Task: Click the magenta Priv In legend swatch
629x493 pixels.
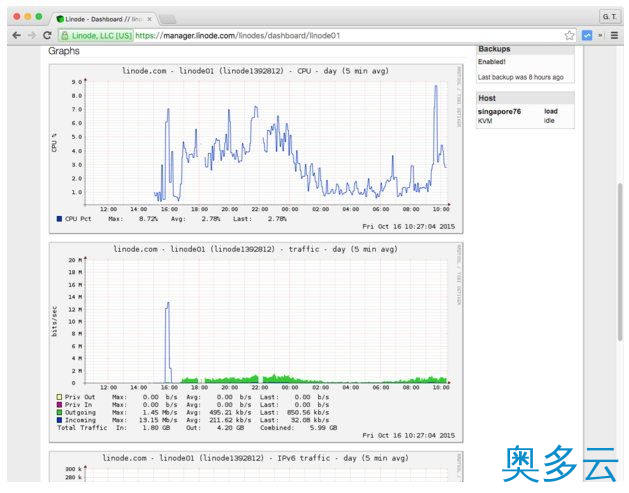Action: pyautogui.click(x=59, y=404)
